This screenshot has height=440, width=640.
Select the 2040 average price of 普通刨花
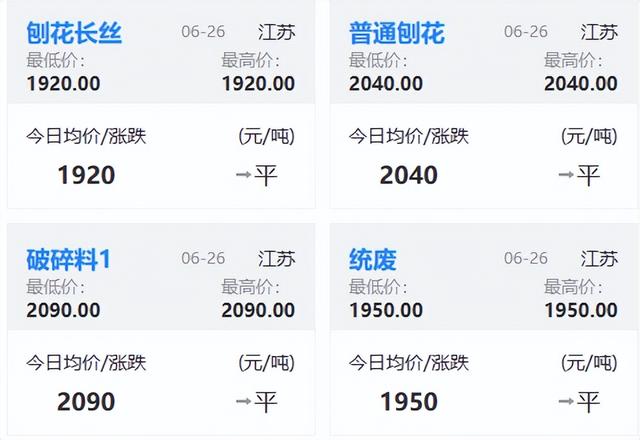[408, 175]
